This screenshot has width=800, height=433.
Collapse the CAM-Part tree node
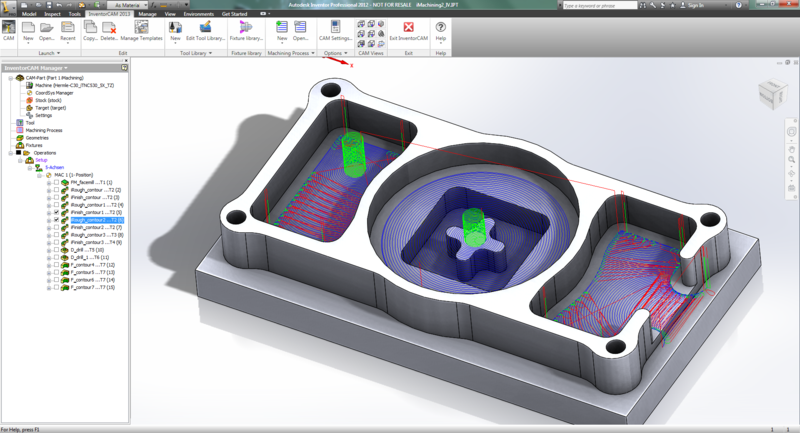click(9, 77)
